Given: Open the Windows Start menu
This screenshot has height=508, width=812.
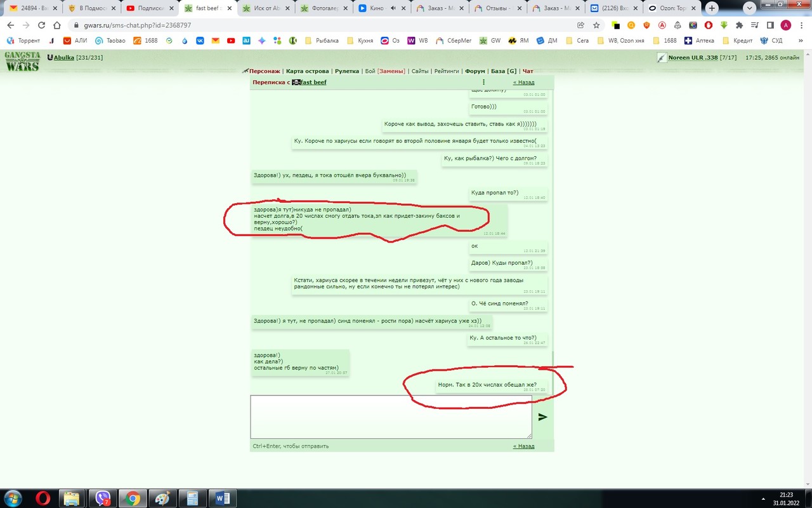Looking at the screenshot, I should point(13,498).
